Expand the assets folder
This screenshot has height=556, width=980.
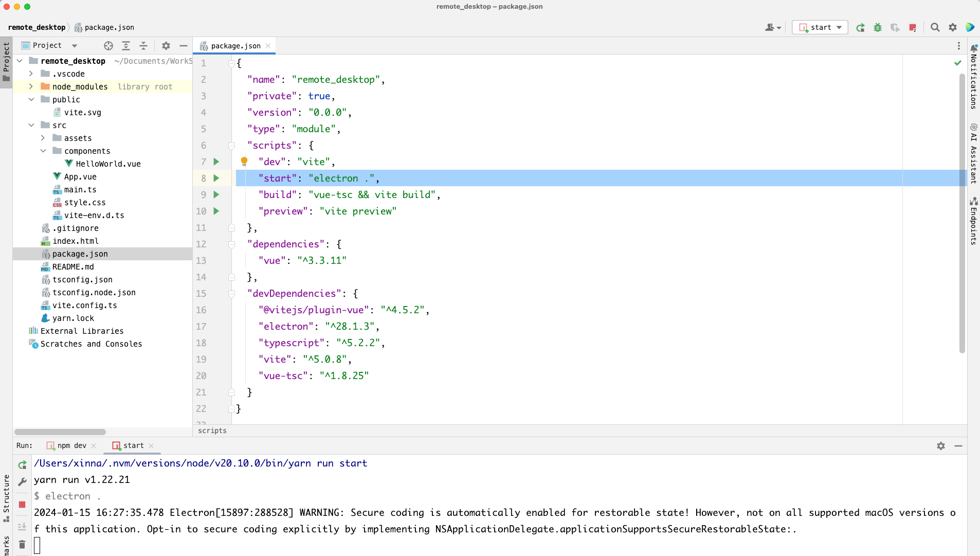[43, 138]
